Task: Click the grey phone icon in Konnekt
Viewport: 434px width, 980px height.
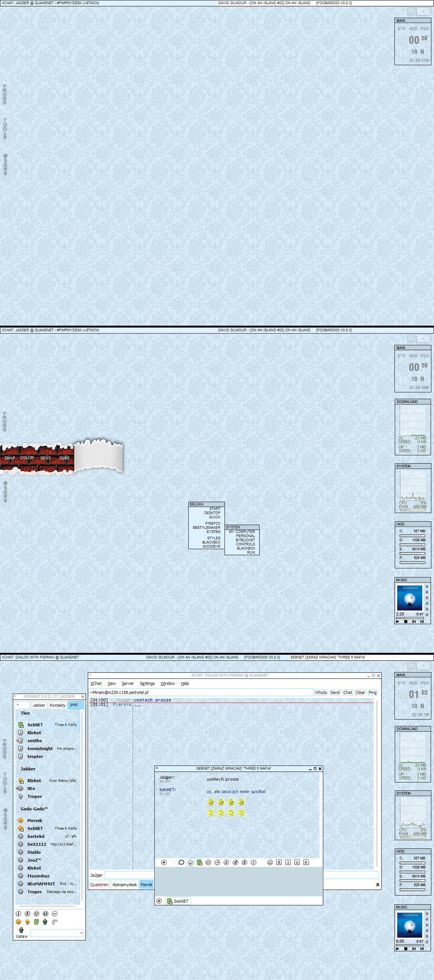Action: click(x=54, y=922)
